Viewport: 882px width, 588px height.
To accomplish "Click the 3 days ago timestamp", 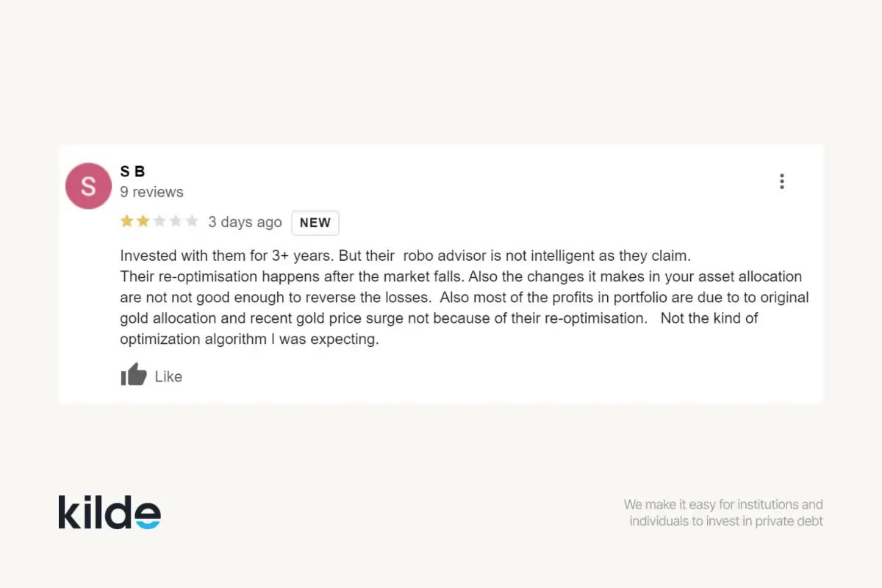I will pyautogui.click(x=245, y=222).
